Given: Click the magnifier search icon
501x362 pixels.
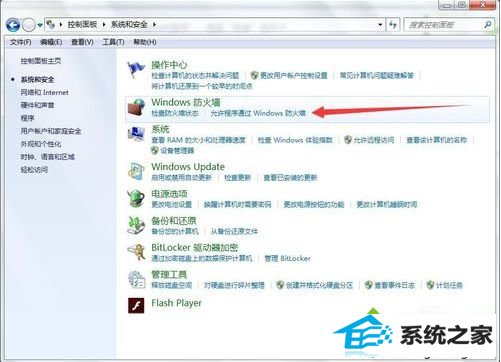Looking at the screenshot, I should (487, 24).
